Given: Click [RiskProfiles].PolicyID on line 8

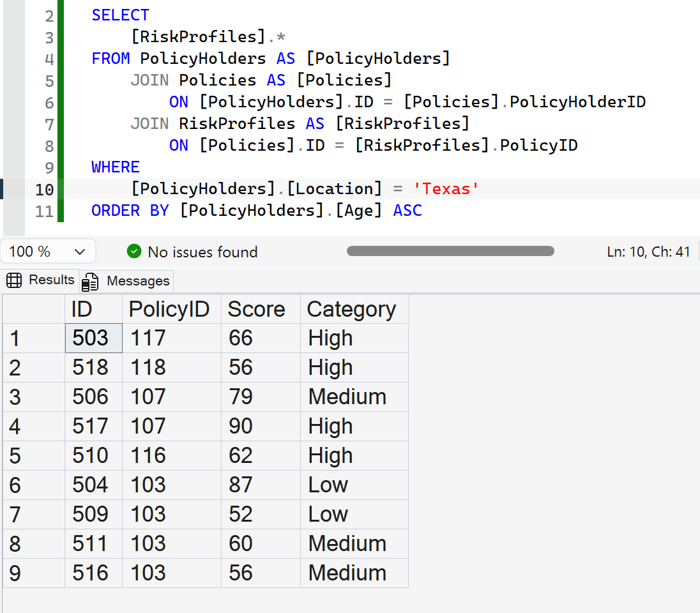Looking at the screenshot, I should coord(466,146).
